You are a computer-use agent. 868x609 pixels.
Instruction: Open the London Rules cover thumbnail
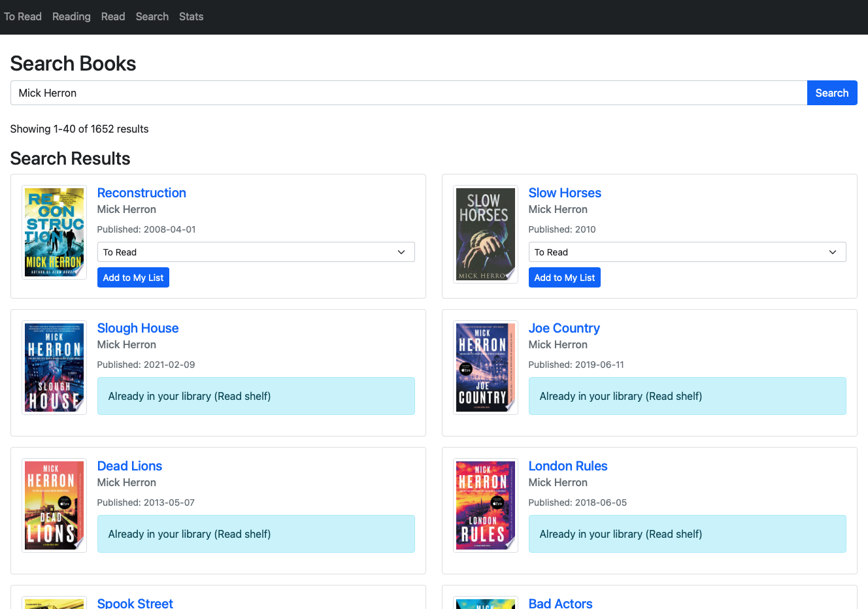click(x=486, y=505)
